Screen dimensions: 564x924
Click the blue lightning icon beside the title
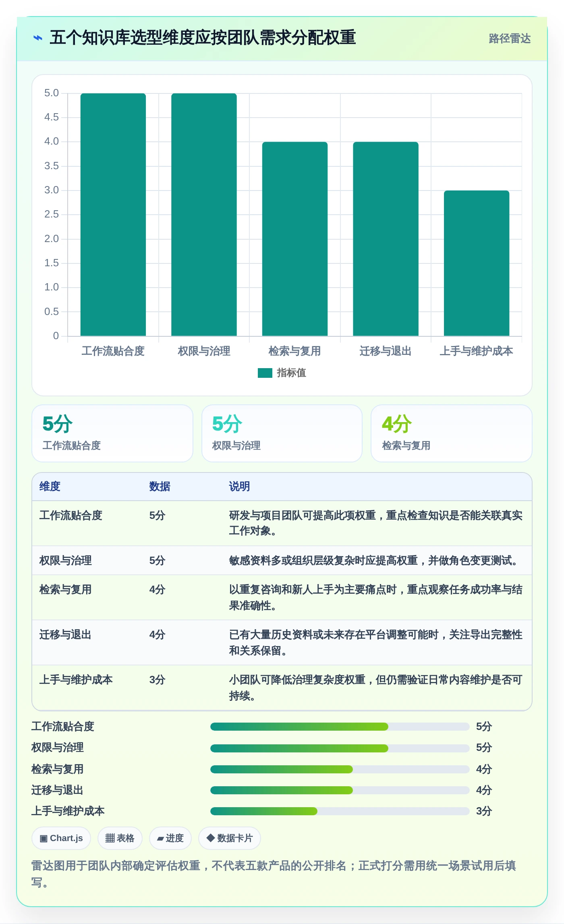point(37,38)
